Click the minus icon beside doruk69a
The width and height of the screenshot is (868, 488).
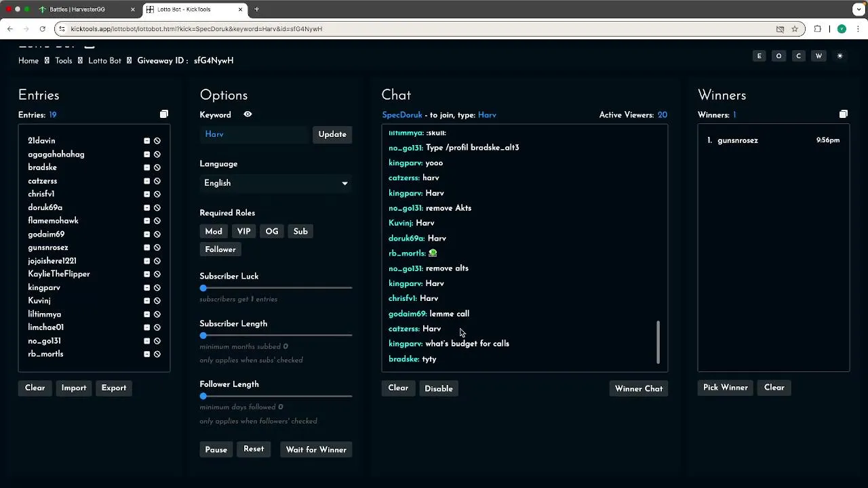point(146,207)
